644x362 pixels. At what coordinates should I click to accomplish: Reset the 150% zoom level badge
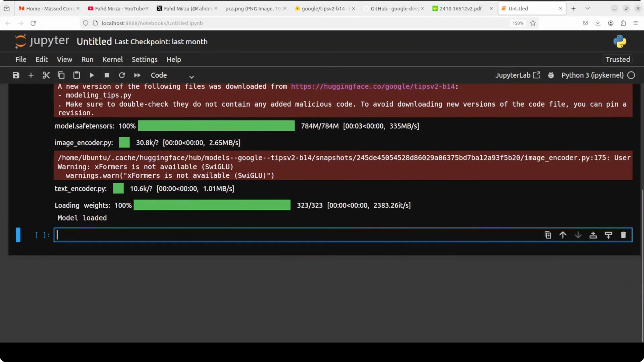(518, 23)
